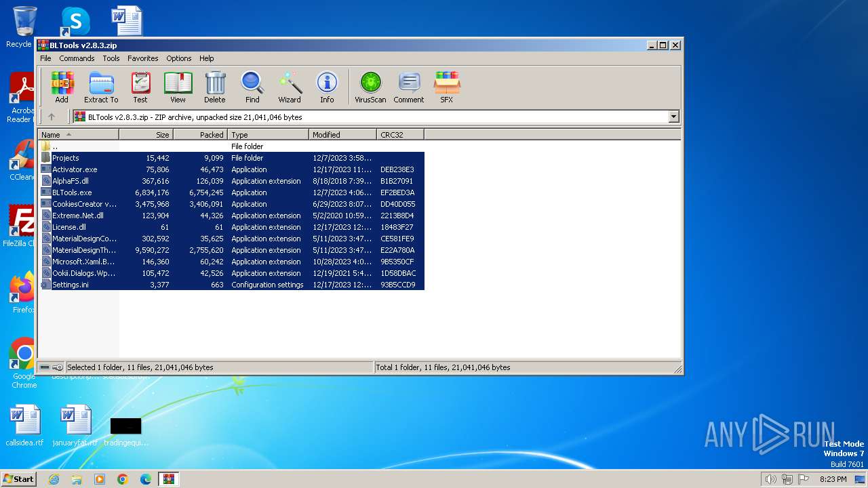Click the Activator.exe file icon
This screenshot has width=868, height=488.
coord(46,169)
